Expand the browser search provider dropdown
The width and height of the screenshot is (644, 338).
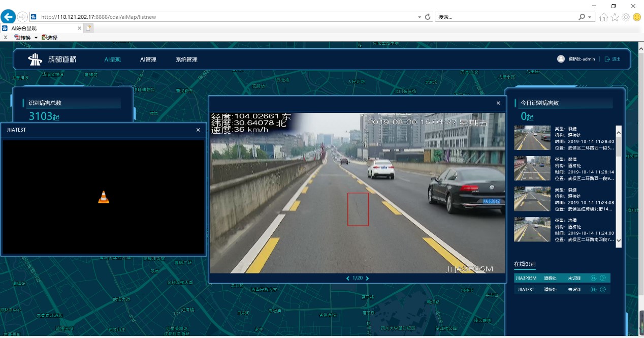pyautogui.click(x=590, y=17)
